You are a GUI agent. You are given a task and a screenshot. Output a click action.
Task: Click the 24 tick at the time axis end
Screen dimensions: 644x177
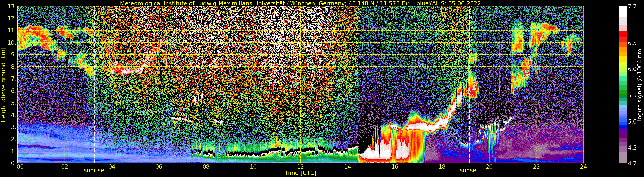click(x=583, y=167)
